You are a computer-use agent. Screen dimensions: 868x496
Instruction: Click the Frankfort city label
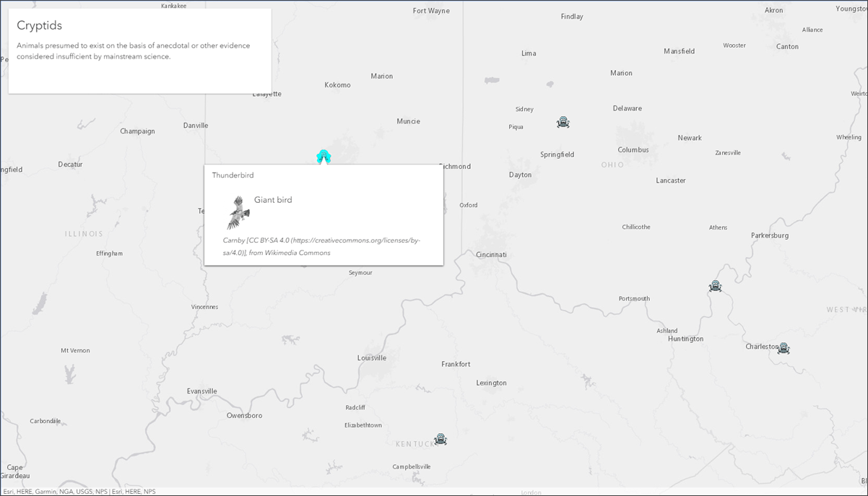pyautogui.click(x=456, y=364)
